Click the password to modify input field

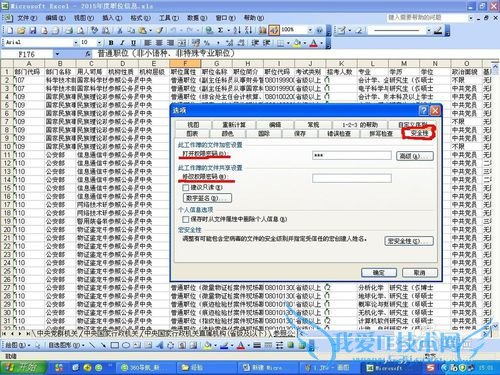[x=352, y=178]
